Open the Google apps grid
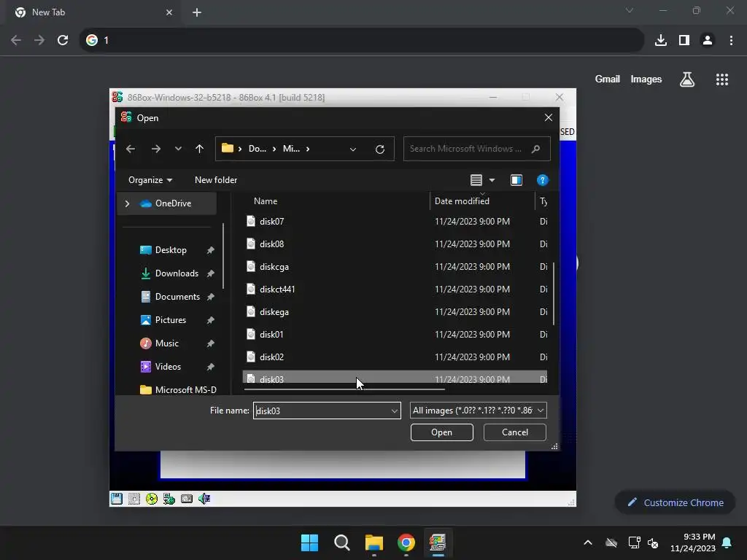The width and height of the screenshot is (747, 560). (x=722, y=79)
